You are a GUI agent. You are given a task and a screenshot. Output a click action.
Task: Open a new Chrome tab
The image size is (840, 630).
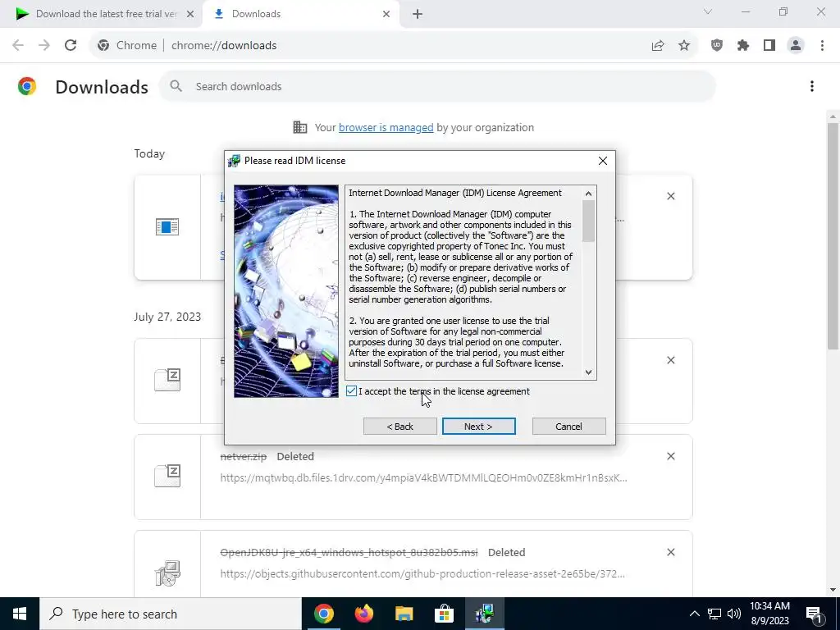coord(418,14)
